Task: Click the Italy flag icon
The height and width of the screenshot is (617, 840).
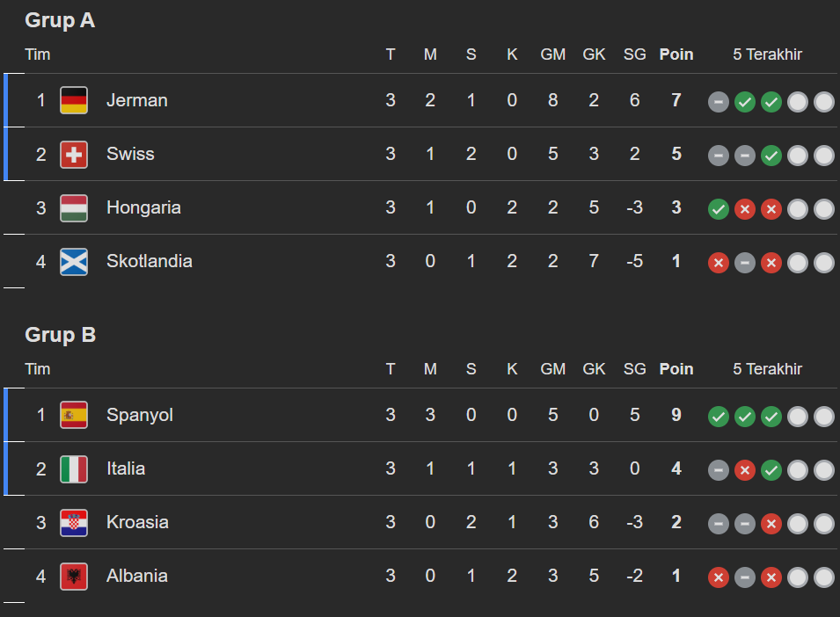Action: pos(74,468)
